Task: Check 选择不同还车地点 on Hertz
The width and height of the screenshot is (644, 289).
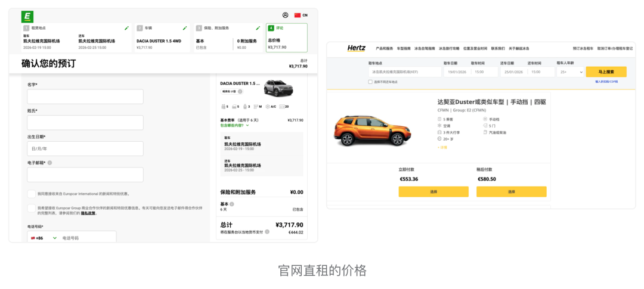Action: [370, 82]
